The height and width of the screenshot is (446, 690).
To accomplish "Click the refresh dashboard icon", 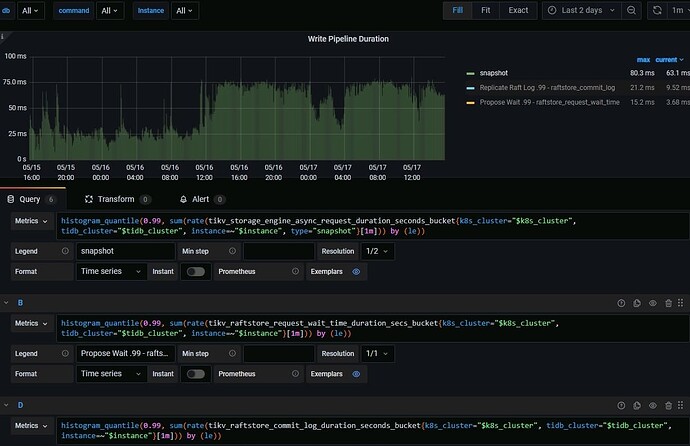I will point(658,11).
